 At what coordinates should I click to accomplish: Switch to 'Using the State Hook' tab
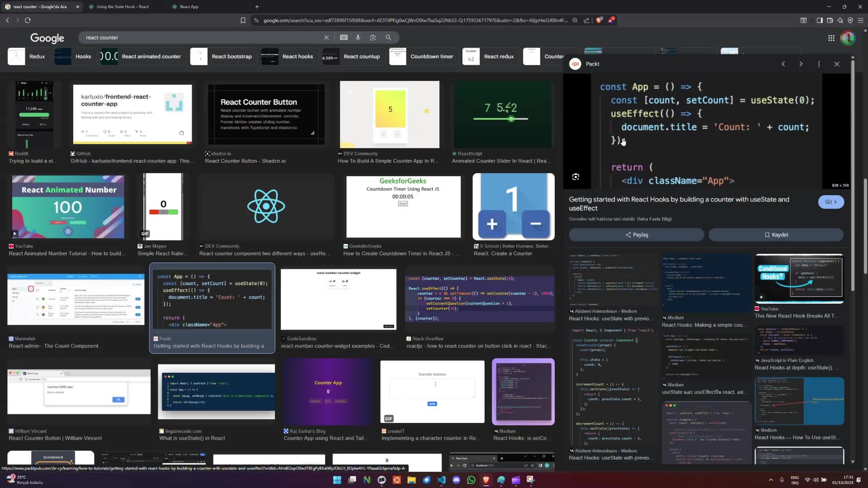coord(122,7)
